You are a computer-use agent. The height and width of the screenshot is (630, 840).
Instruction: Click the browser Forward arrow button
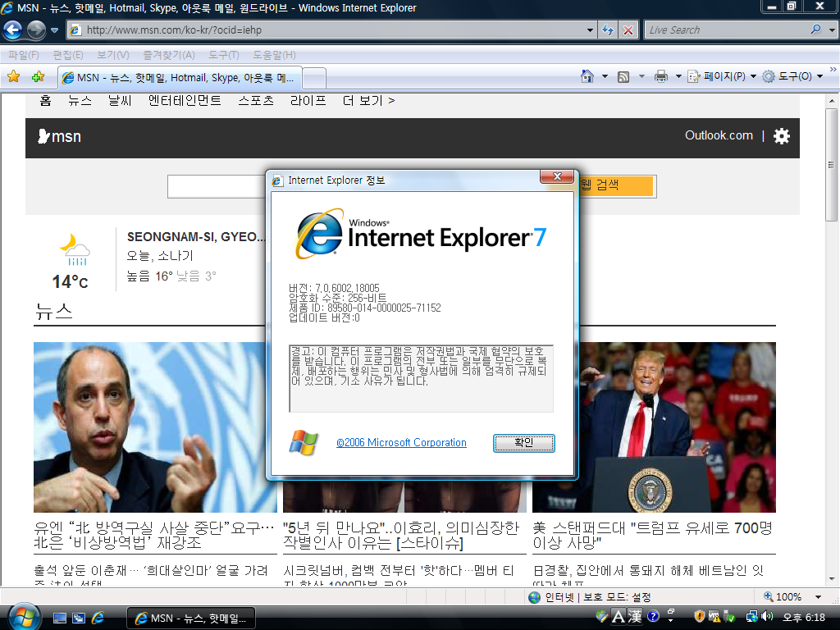coord(36,30)
